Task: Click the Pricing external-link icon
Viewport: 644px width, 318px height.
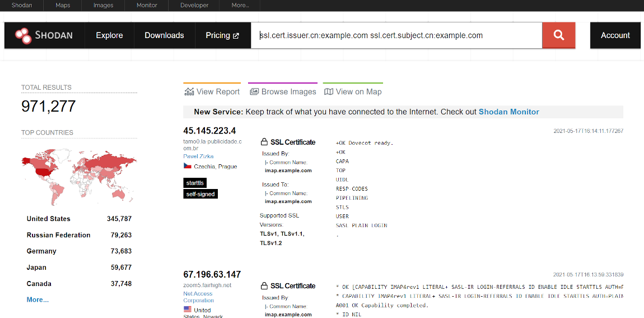Action: point(236,36)
